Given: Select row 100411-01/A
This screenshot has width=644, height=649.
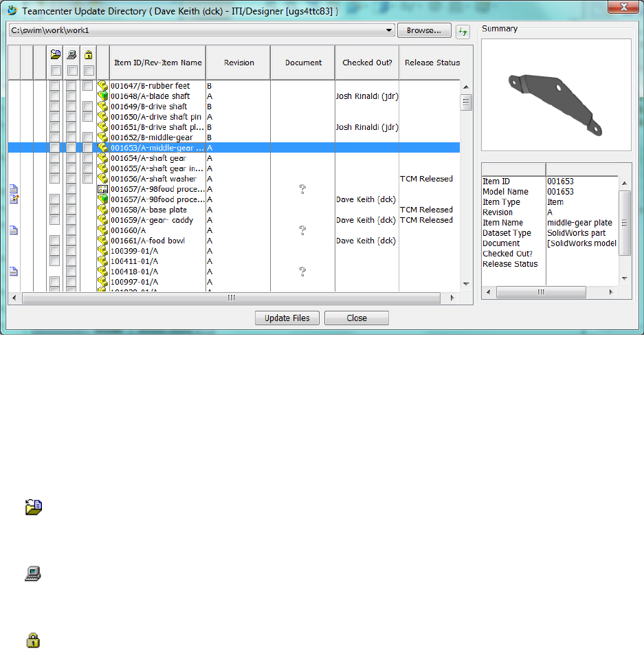Looking at the screenshot, I should point(234,261).
